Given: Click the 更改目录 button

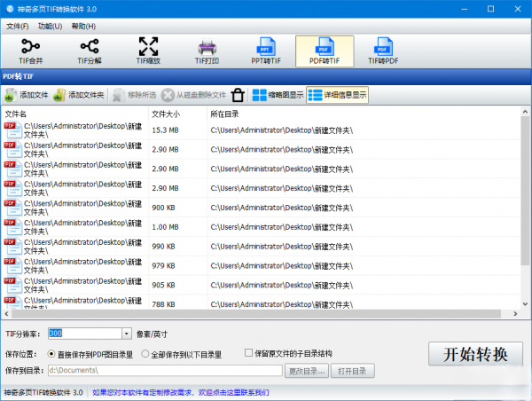Looking at the screenshot, I should click(307, 371).
